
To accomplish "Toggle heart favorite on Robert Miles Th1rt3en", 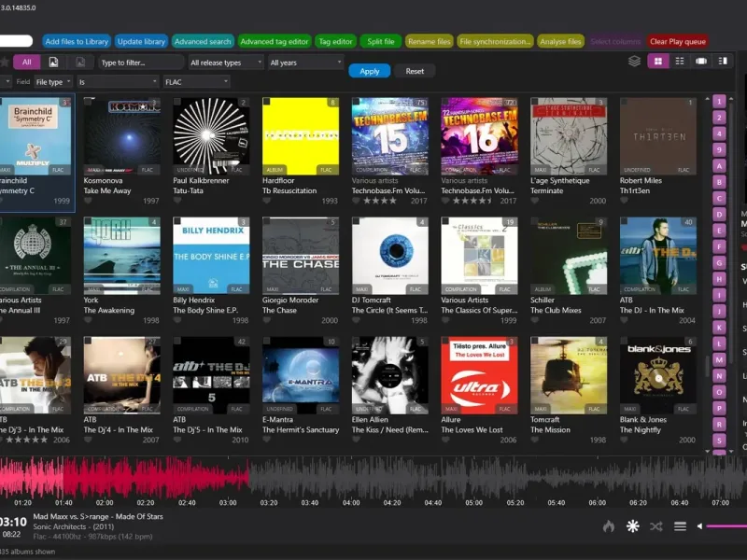I will [624, 201].
